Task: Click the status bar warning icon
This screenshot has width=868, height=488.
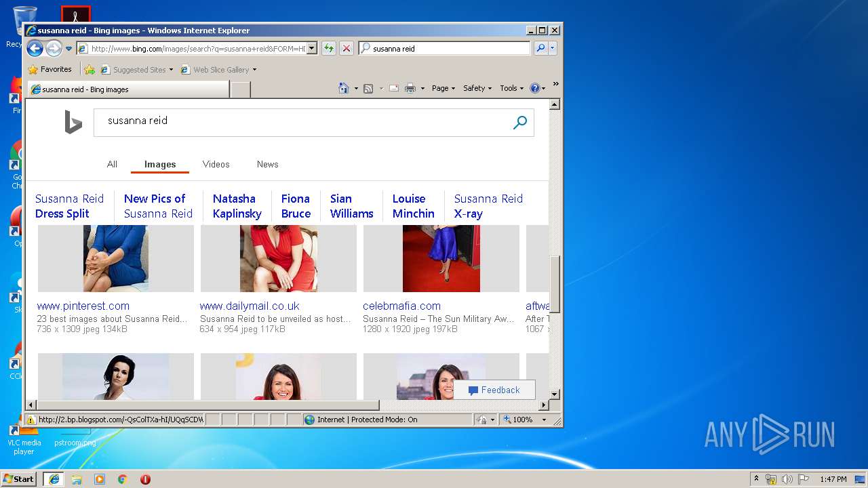Action: click(x=31, y=420)
